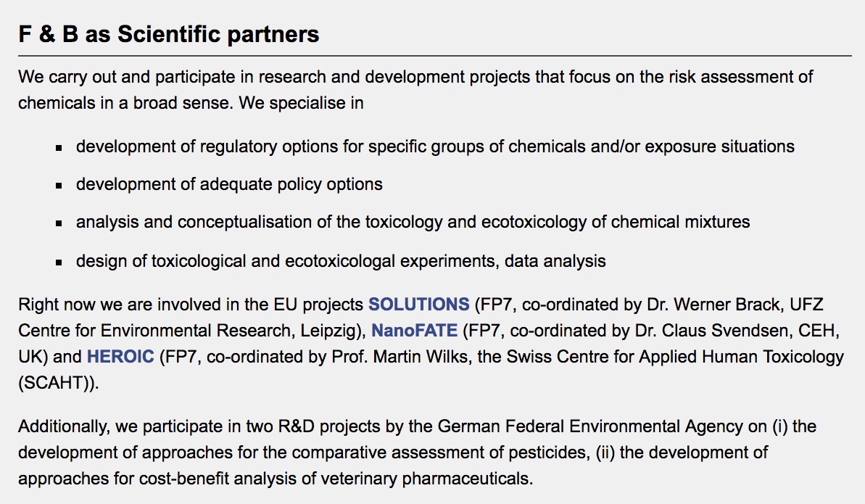Click the horizontal rule under the heading
Image resolution: width=865 pixels, height=504 pixels.
435,56
